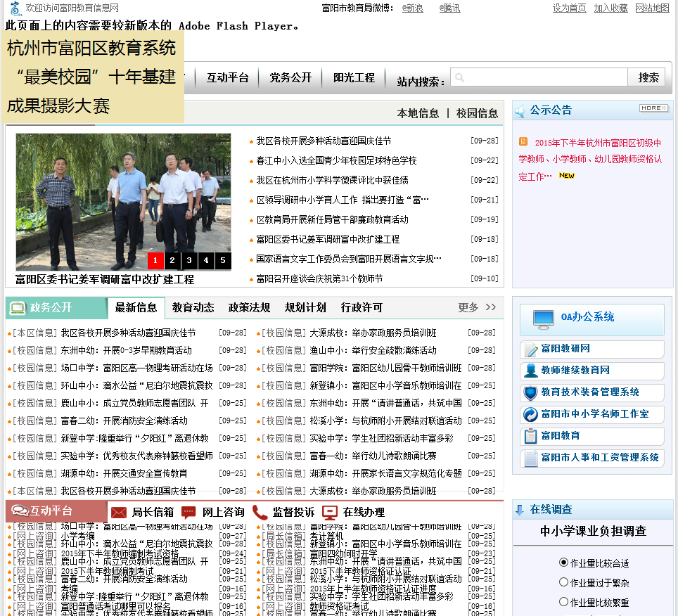
Task: Open headline 区教育局开展新任局管干部廉政教育活动
Action: (x=332, y=219)
